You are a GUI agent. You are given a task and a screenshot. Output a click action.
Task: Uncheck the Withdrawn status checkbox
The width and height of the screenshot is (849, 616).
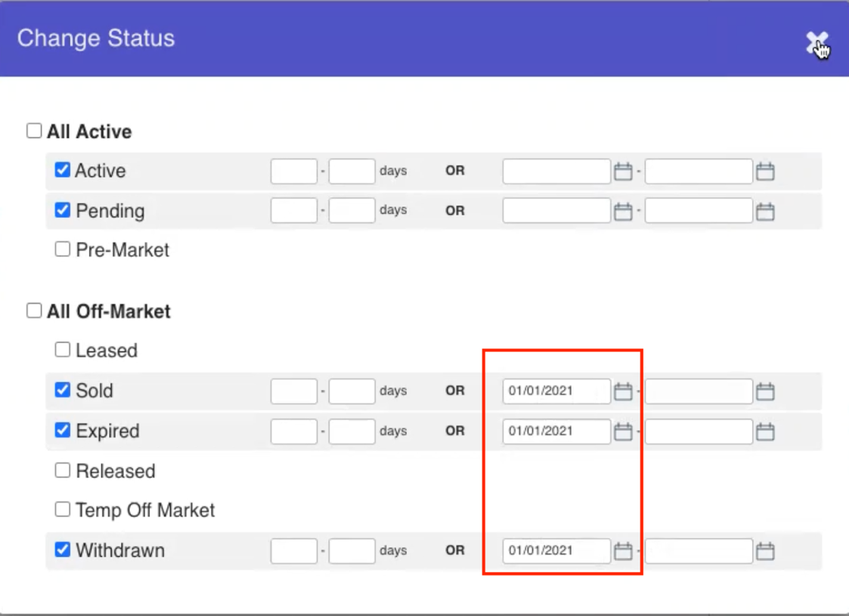62,550
